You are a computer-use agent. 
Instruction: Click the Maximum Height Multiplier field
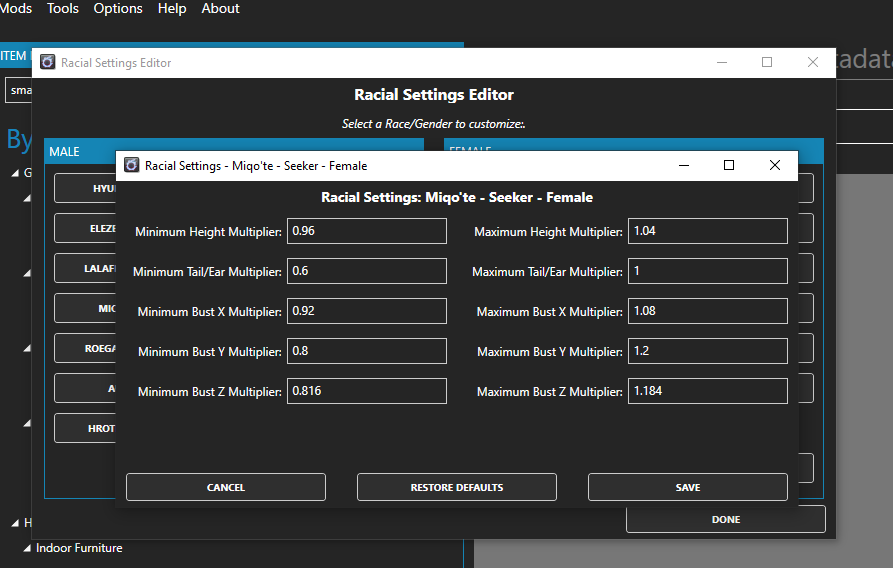click(708, 231)
